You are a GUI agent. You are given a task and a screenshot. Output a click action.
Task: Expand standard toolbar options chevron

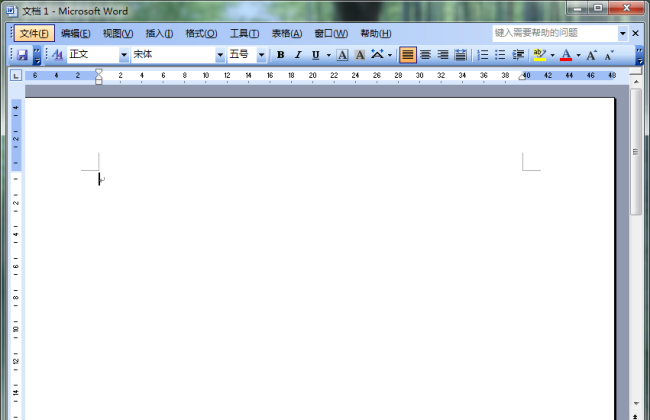pos(37,55)
